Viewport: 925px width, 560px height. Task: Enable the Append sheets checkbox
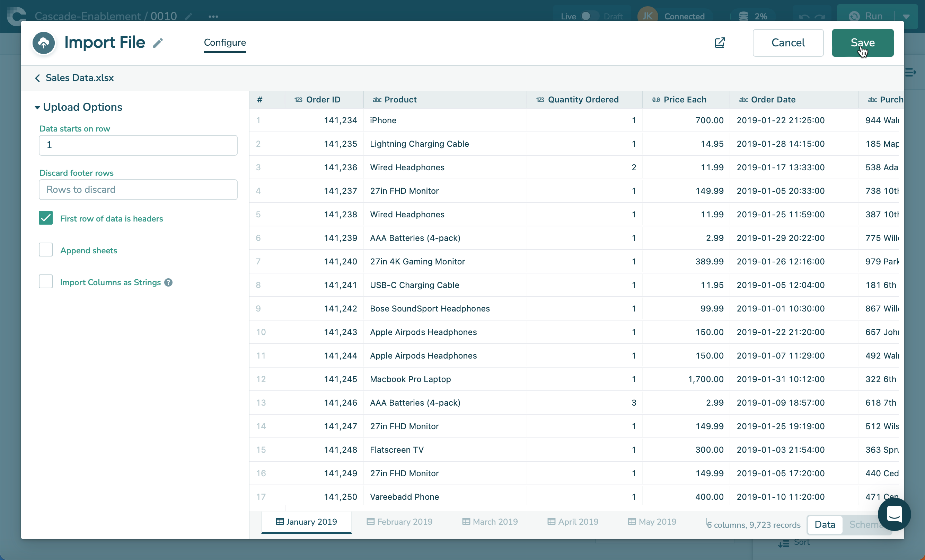[x=46, y=250]
